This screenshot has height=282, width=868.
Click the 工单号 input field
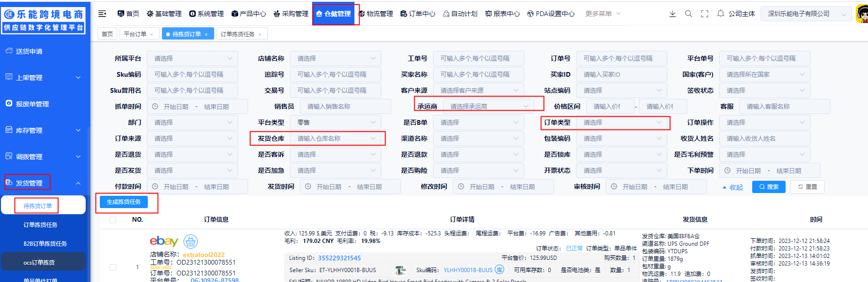[x=478, y=58]
